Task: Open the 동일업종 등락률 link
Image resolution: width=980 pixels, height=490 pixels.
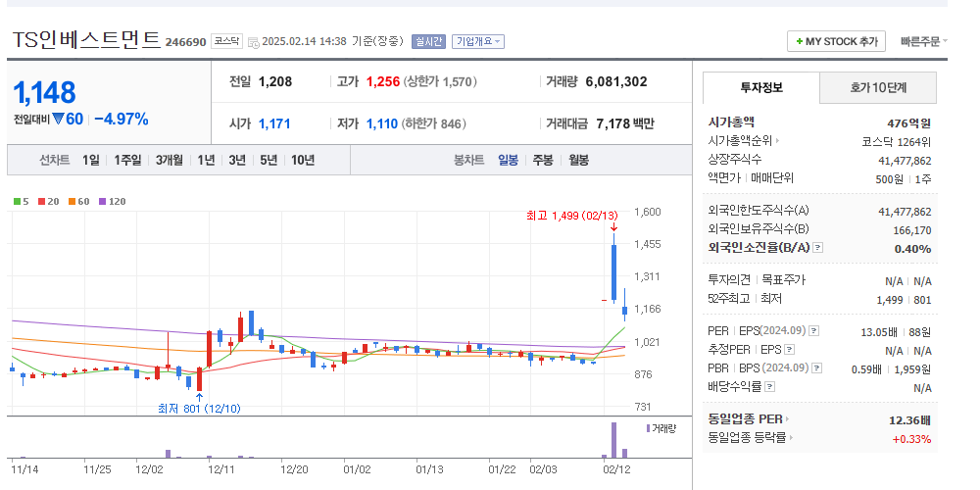Action: (751, 438)
